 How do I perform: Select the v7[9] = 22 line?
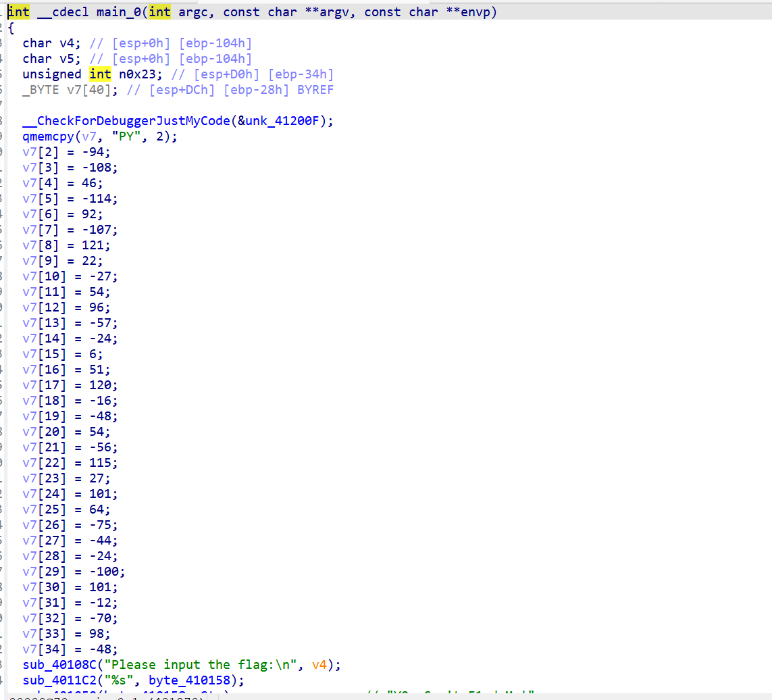63,261
